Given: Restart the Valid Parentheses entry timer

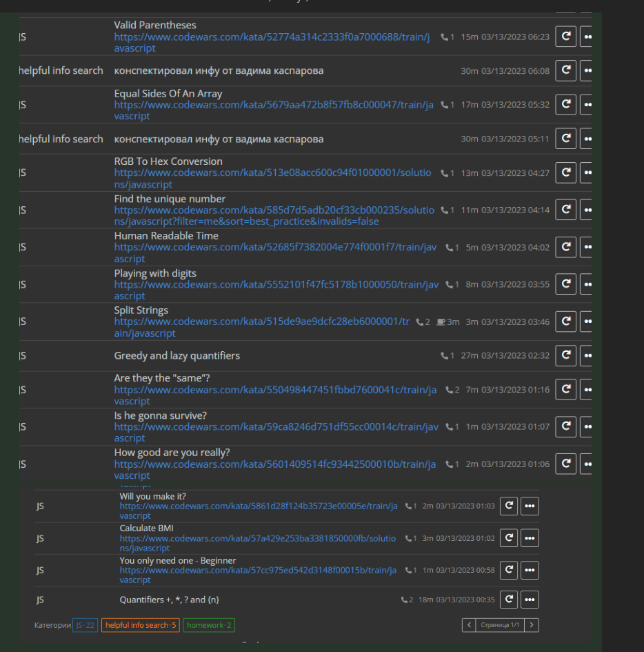Looking at the screenshot, I should click(565, 37).
